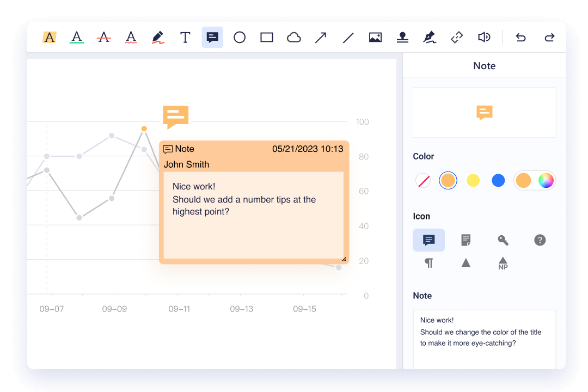Redo the last undone action
The image size is (588, 392).
pos(549,38)
